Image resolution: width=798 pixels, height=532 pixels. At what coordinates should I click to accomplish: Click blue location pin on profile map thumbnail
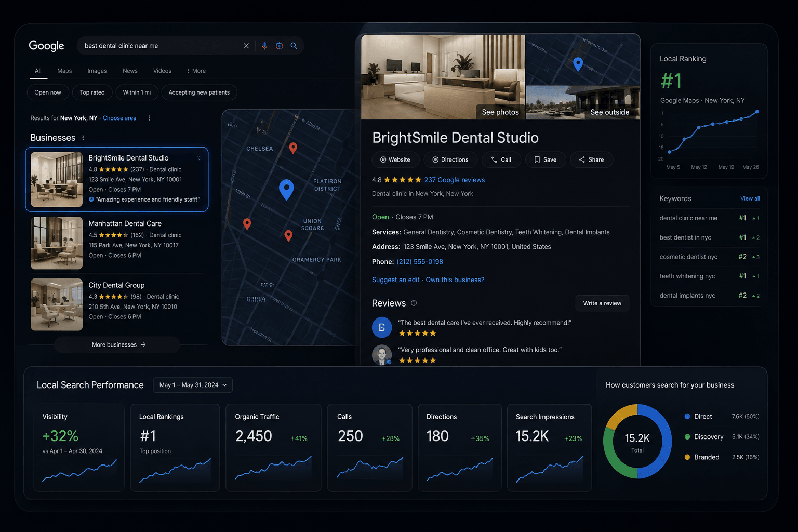pyautogui.click(x=578, y=64)
